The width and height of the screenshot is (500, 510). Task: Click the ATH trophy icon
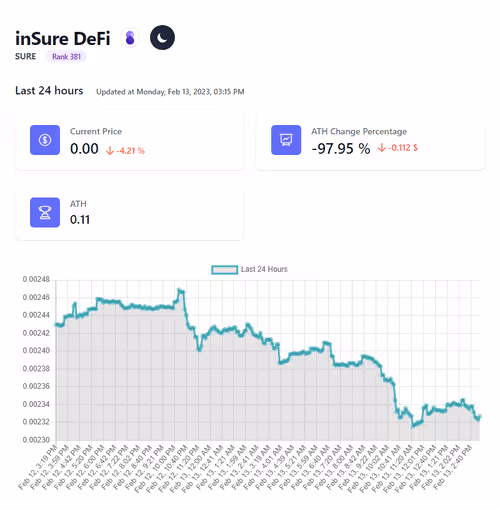(x=45, y=212)
